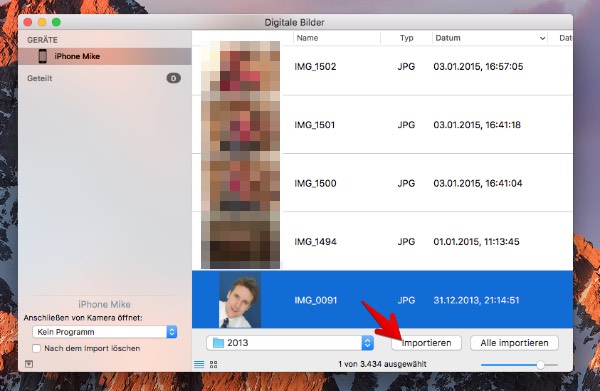The image size is (600, 391).
Task: Click file name IMG_1494
Action: click(315, 242)
